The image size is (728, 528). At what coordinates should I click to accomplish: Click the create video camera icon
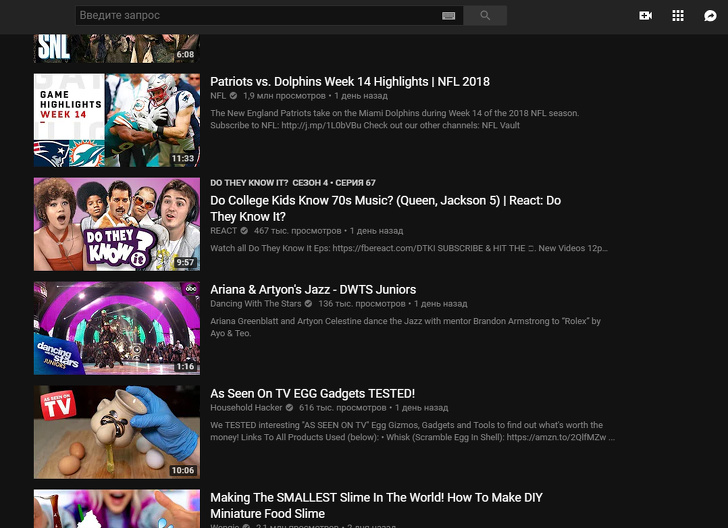tap(646, 15)
